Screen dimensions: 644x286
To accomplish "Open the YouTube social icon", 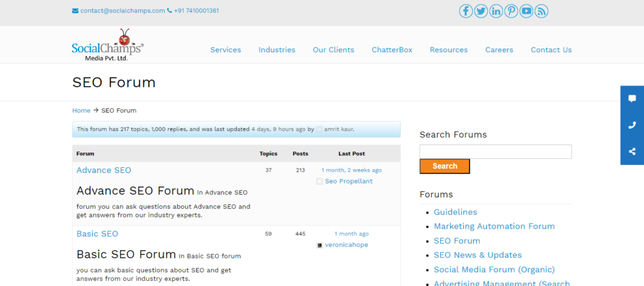I will [x=526, y=11].
